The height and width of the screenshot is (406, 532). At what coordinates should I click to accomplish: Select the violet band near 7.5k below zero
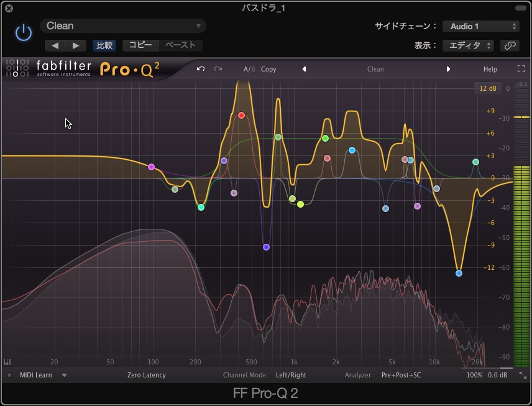point(417,206)
